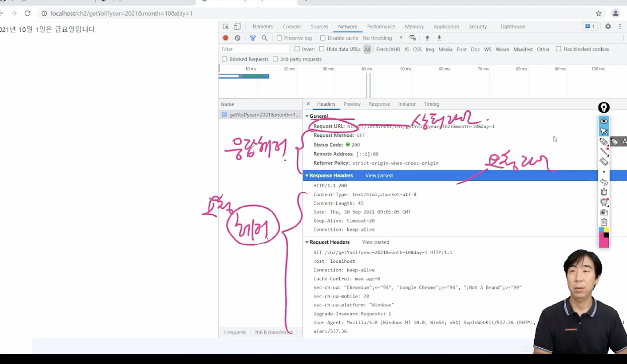
Task: Select the Fetch/XHR filter button
Action: click(x=388, y=49)
